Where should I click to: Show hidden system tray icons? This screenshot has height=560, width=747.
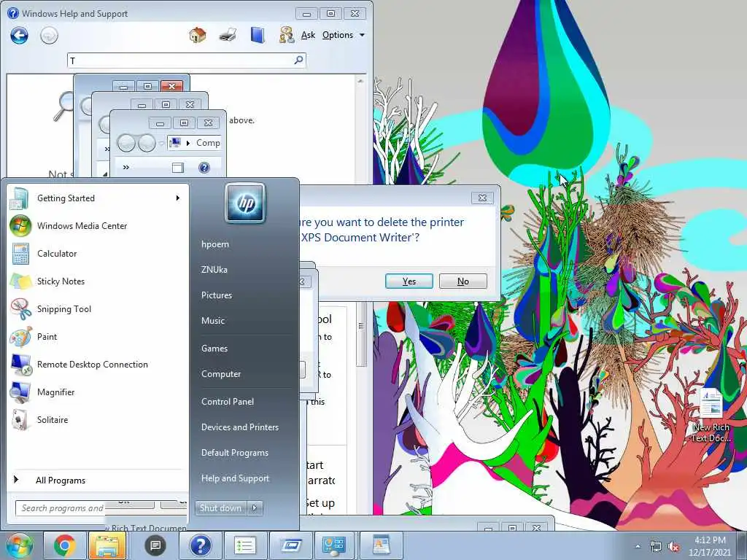[x=638, y=546]
